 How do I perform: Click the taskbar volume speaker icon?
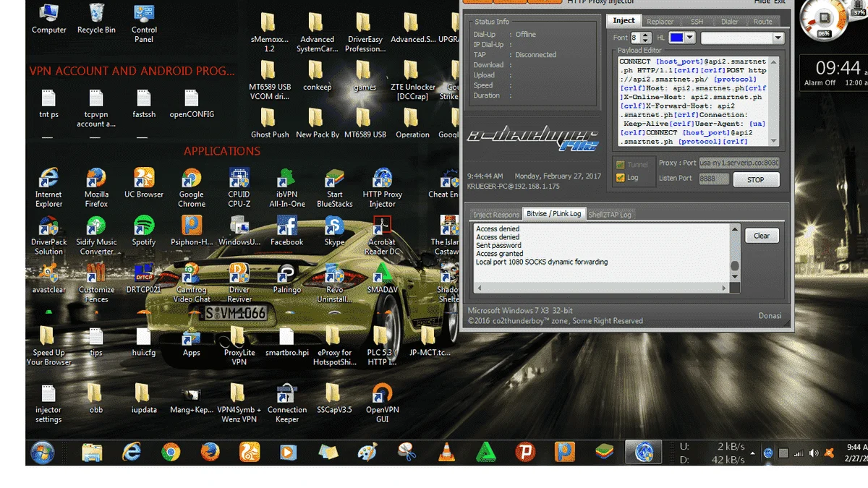click(814, 453)
